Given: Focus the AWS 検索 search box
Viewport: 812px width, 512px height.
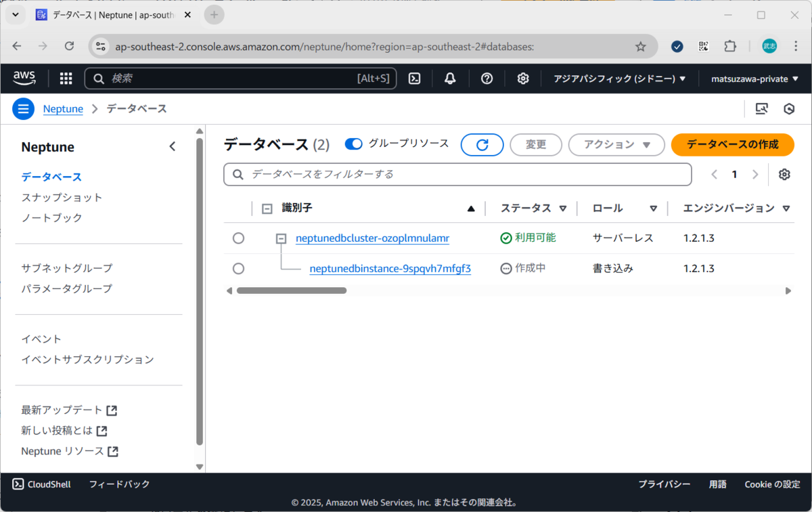Looking at the screenshot, I should 240,79.
